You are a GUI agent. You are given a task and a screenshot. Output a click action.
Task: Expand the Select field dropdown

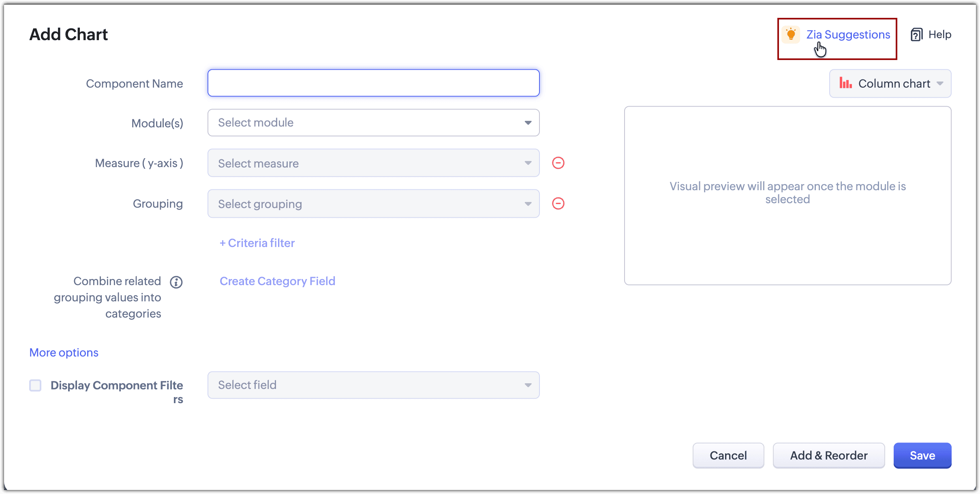click(373, 385)
